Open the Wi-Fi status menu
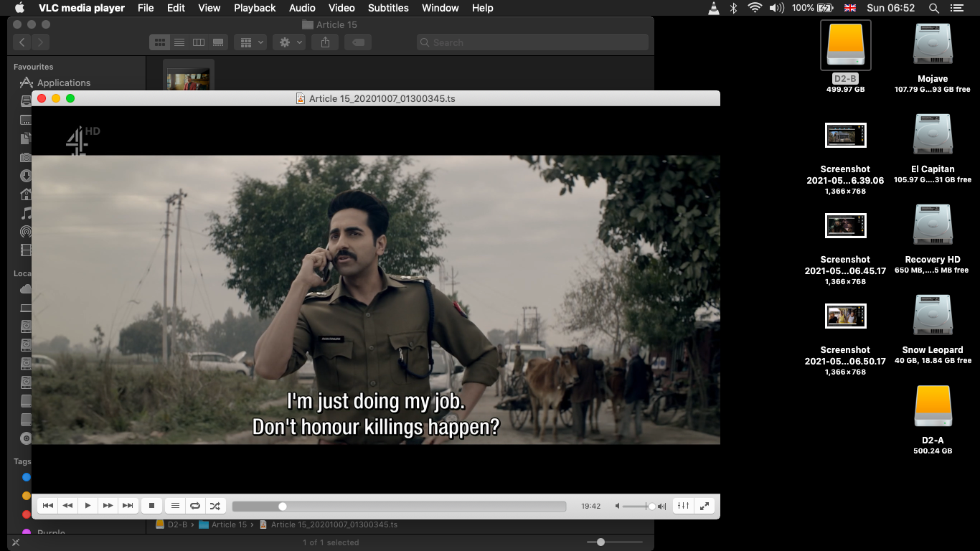This screenshot has height=551, width=980. (x=754, y=8)
